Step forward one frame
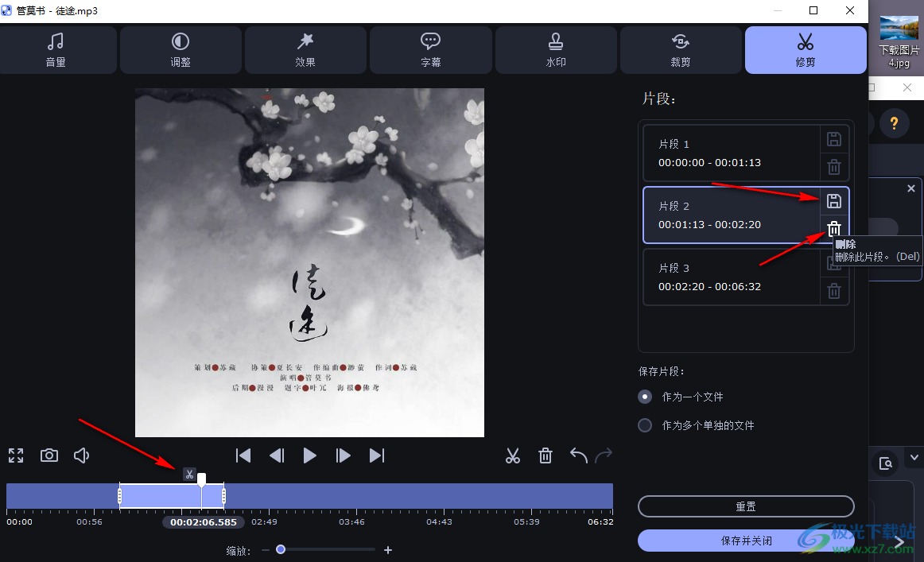The image size is (924, 562). pyautogui.click(x=343, y=455)
